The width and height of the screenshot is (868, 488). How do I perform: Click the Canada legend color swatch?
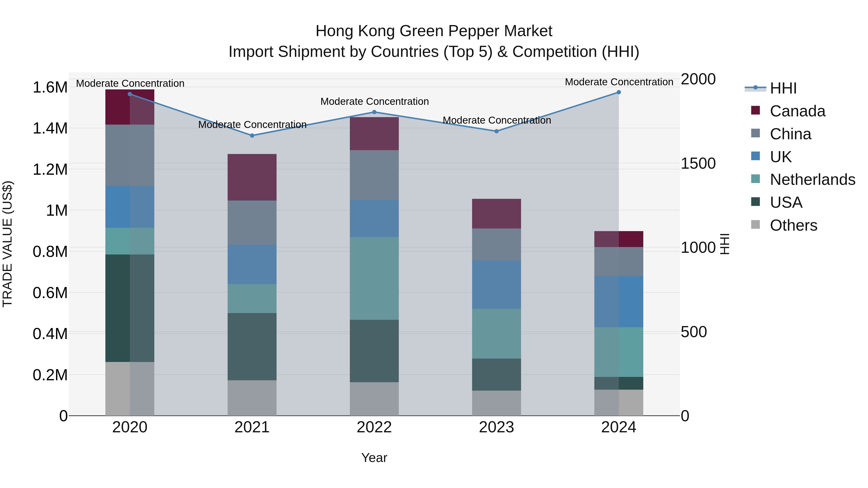[755, 110]
